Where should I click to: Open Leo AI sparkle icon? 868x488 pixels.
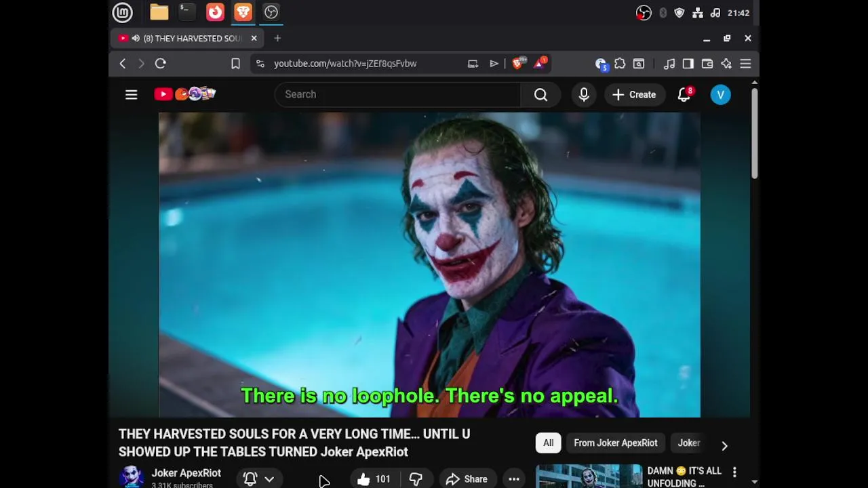coord(726,64)
